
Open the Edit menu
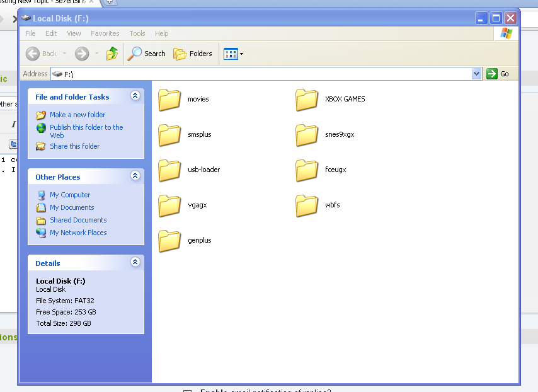[51, 33]
